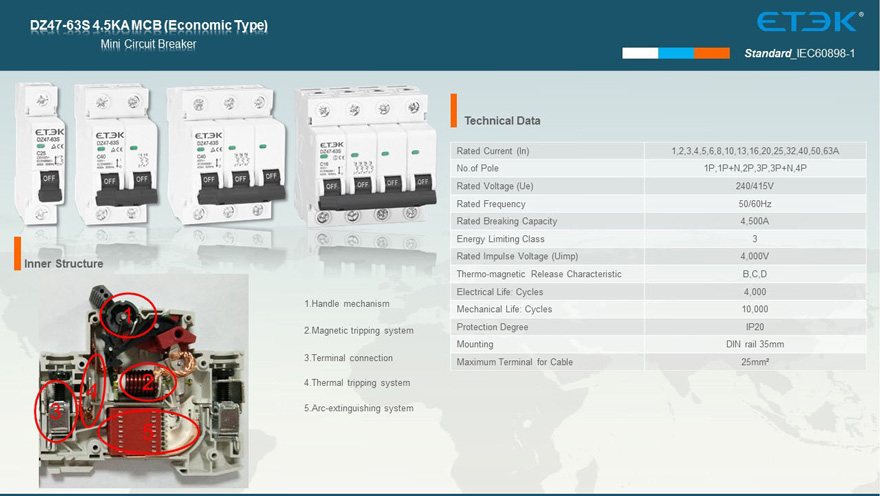880x496 pixels.
Task: Click the '240/415V' value cell
Action: point(755,186)
